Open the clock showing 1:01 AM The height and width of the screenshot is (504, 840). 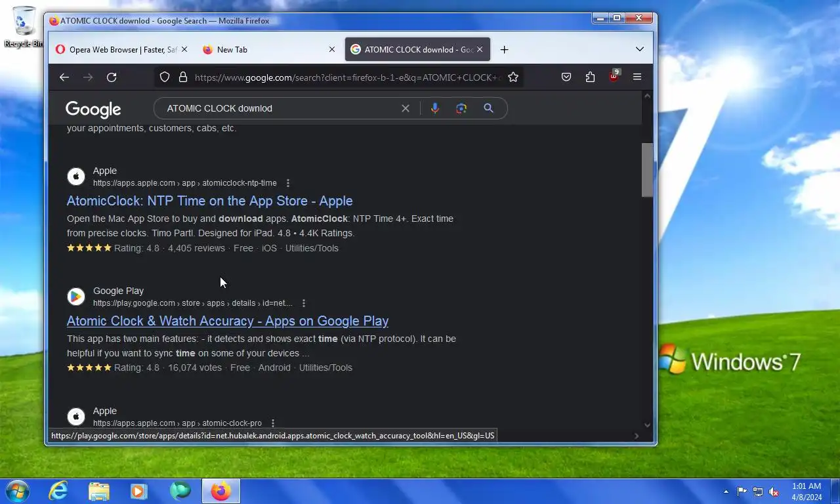pyautogui.click(x=807, y=492)
